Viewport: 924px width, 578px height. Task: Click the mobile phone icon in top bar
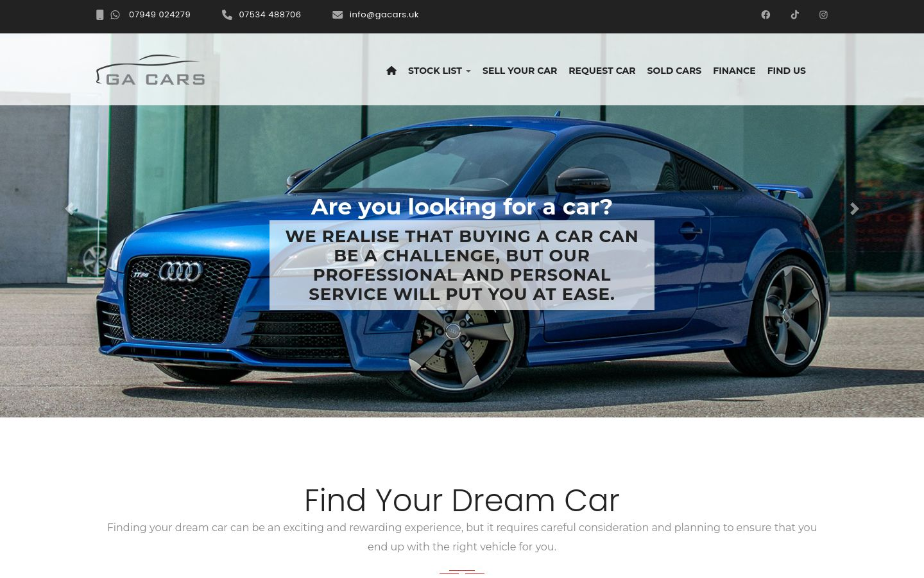pyautogui.click(x=99, y=15)
